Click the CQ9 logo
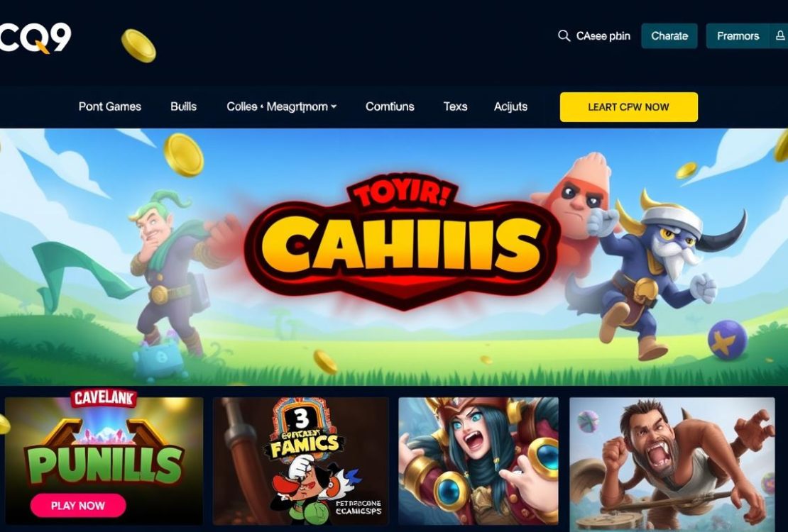Image resolution: width=788 pixels, height=532 pixels. click(35, 37)
